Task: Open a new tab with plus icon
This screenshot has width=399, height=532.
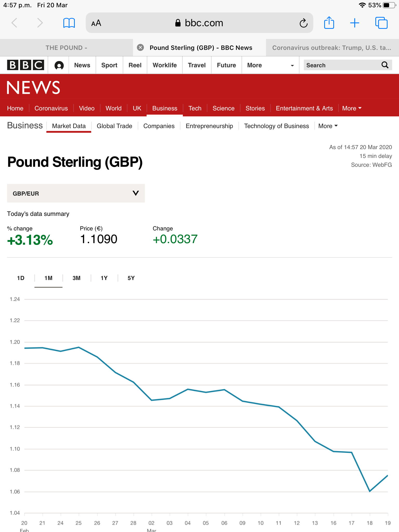Action: (x=355, y=23)
